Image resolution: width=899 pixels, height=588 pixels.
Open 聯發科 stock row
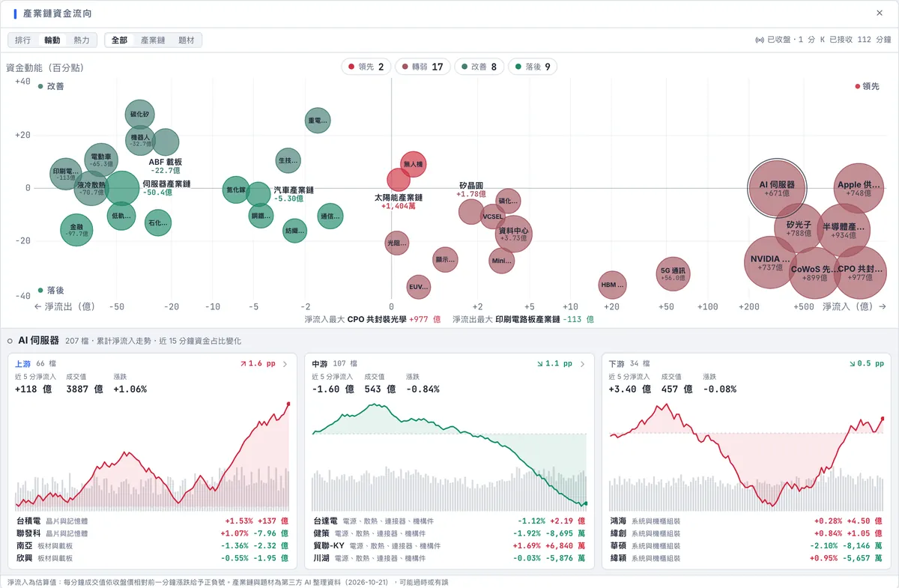tap(152, 533)
